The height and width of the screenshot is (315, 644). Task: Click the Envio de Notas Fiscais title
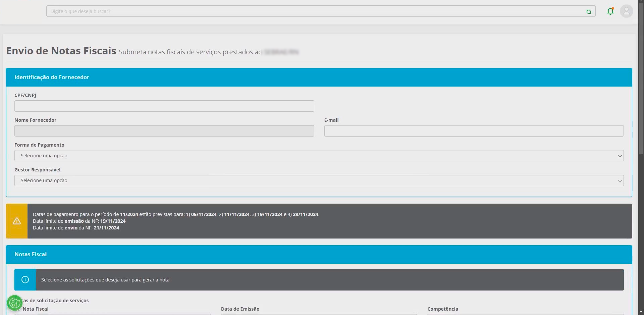[61, 51]
